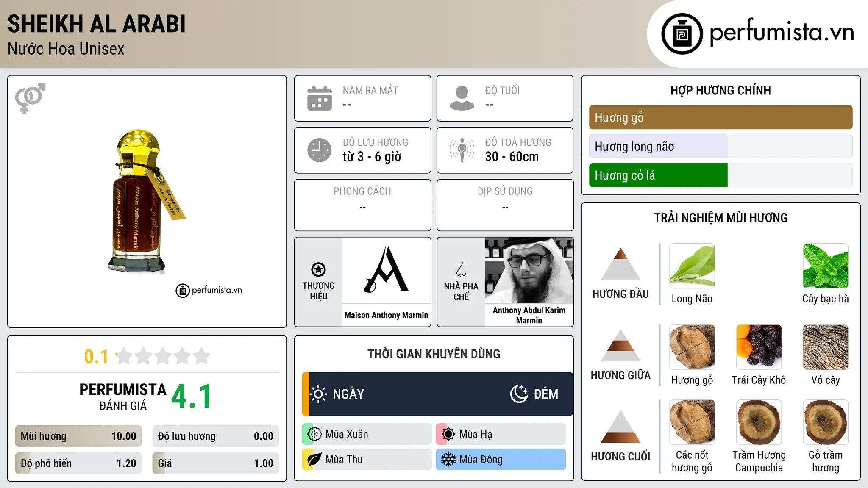The width and height of the screenshot is (868, 488).
Task: Click the Giá 1.00 score bar
Action: coord(215,463)
